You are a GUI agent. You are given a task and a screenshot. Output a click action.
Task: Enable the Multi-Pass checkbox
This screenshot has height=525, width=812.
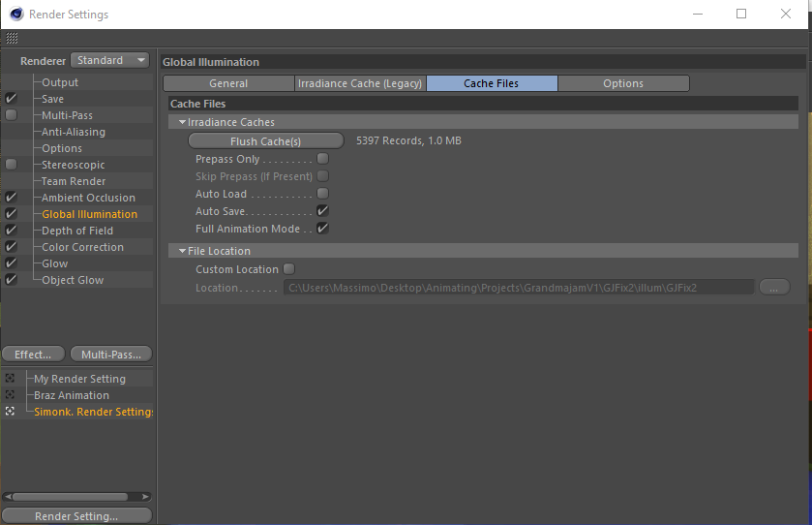coord(11,115)
